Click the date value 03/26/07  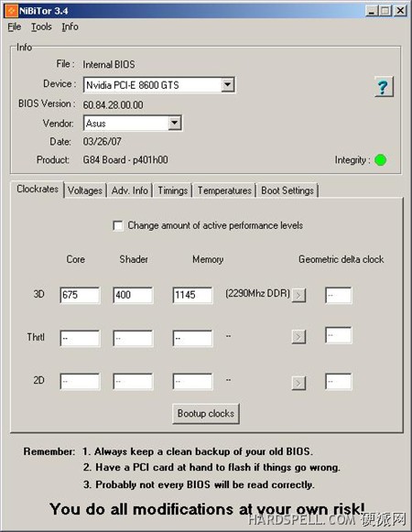point(103,142)
